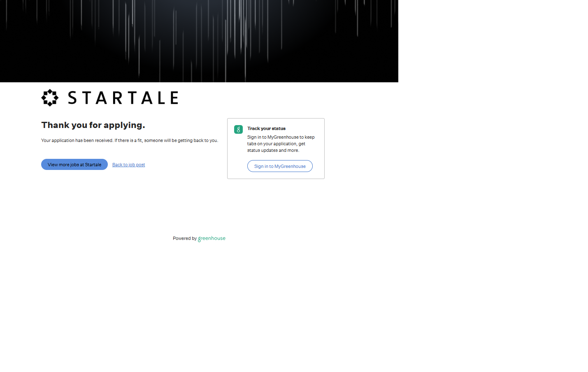Click the word 'Startale' inside the blue button
Viewport: 588px width, 372px height.
pos(93,165)
